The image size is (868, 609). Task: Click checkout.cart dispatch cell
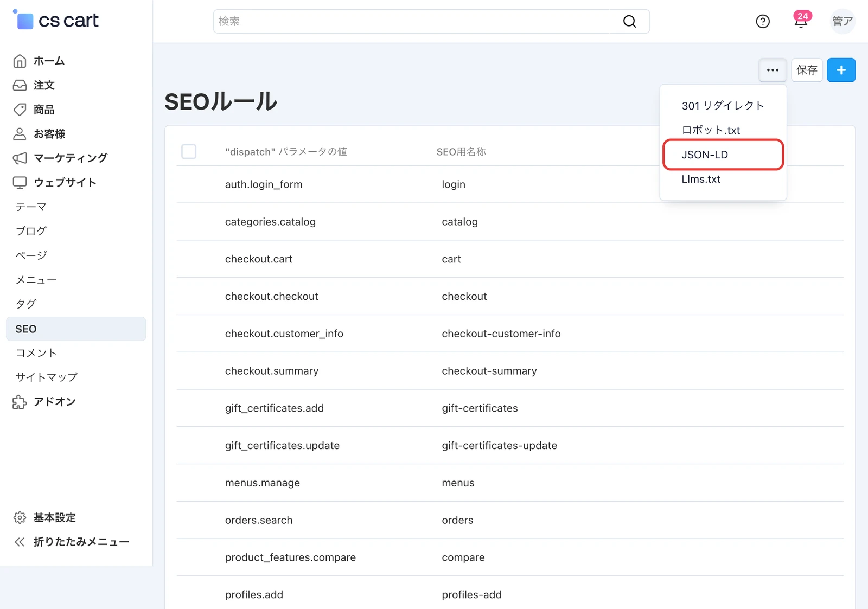[259, 259]
